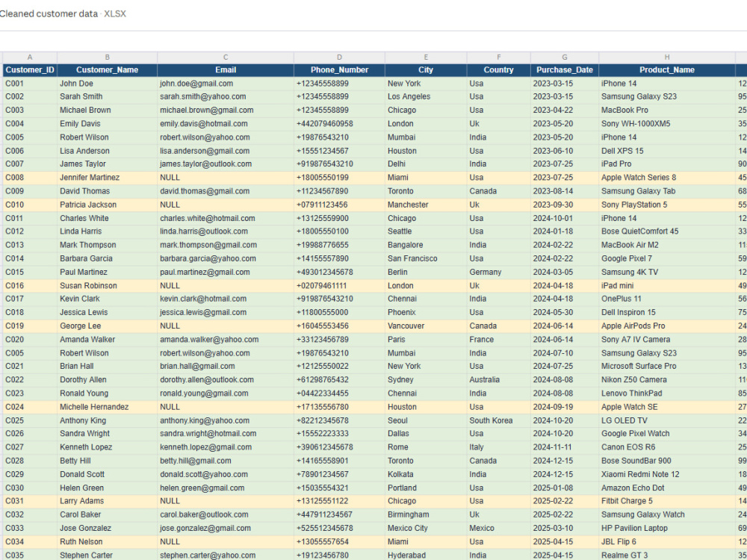
Task: Select the Brian Hall name cell
Action: click(107, 366)
